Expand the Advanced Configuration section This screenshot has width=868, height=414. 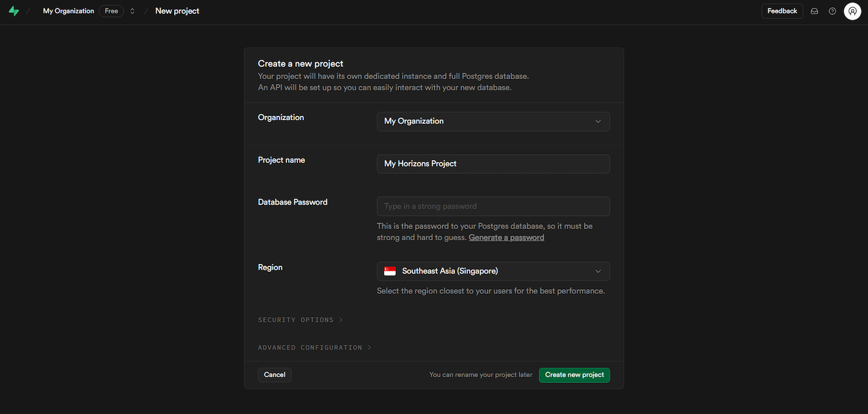click(x=314, y=347)
